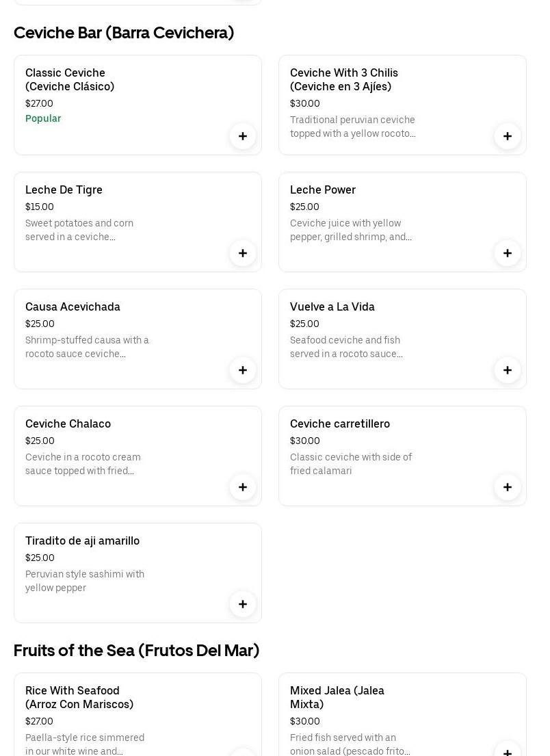Screen dimensions: 550x756
Task: Select the Rice With Seafood dish title
Action: [x=79, y=697]
